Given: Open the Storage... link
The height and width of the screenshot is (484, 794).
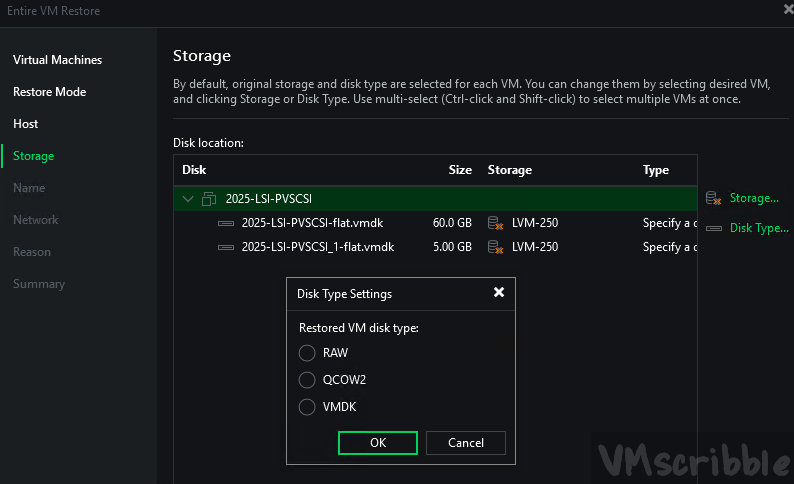Looking at the screenshot, I should tap(753, 198).
